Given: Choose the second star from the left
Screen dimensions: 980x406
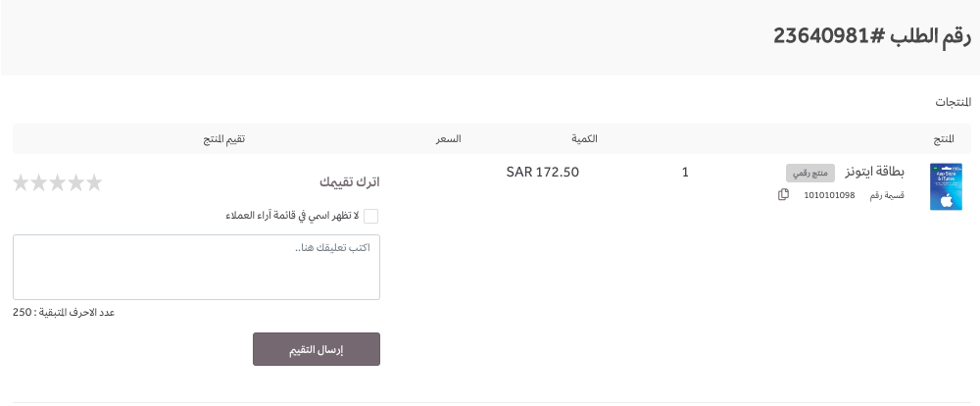Looking at the screenshot, I should tap(39, 182).
